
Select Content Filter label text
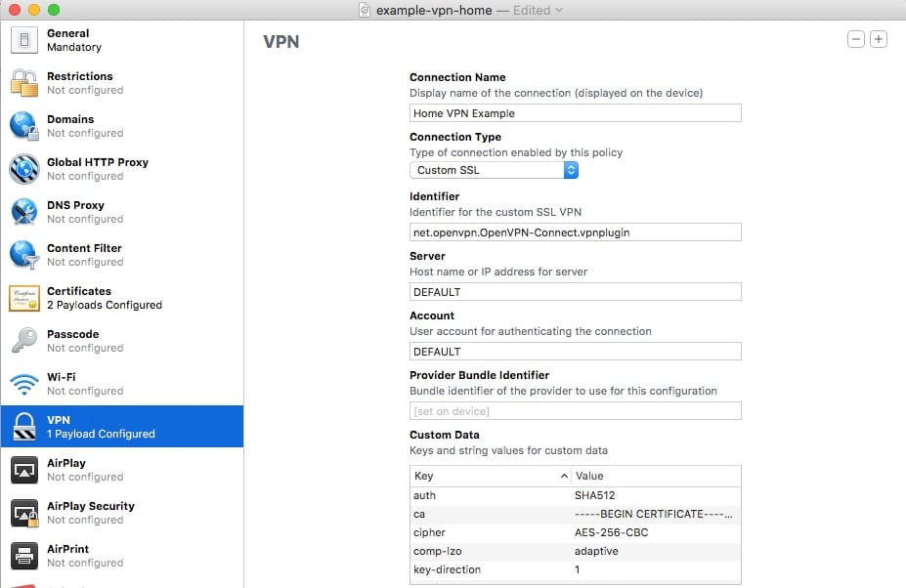[x=84, y=248]
